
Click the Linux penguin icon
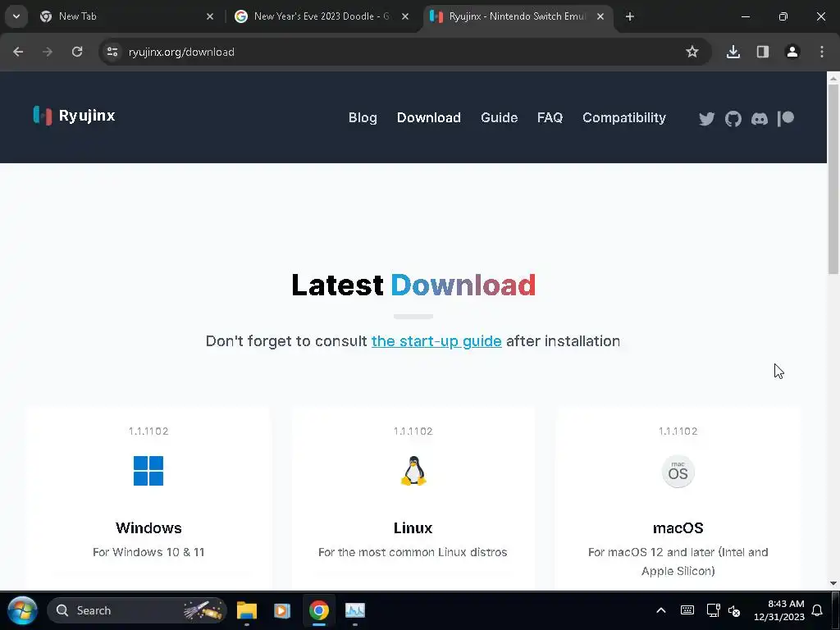point(413,471)
